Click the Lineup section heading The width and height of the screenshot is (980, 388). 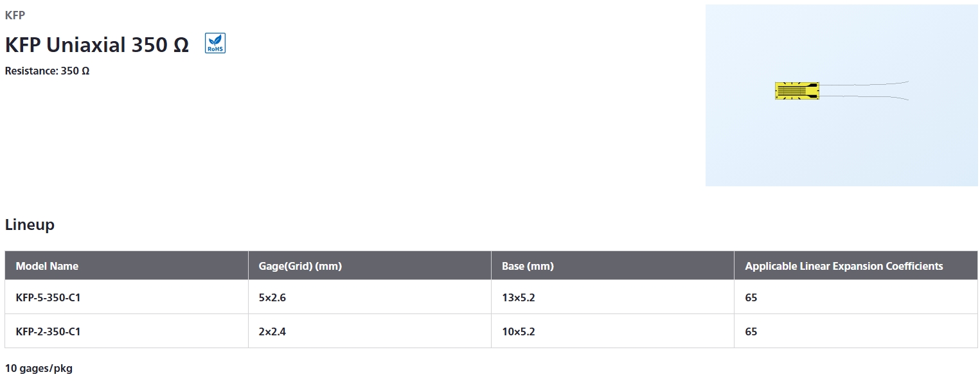30,225
